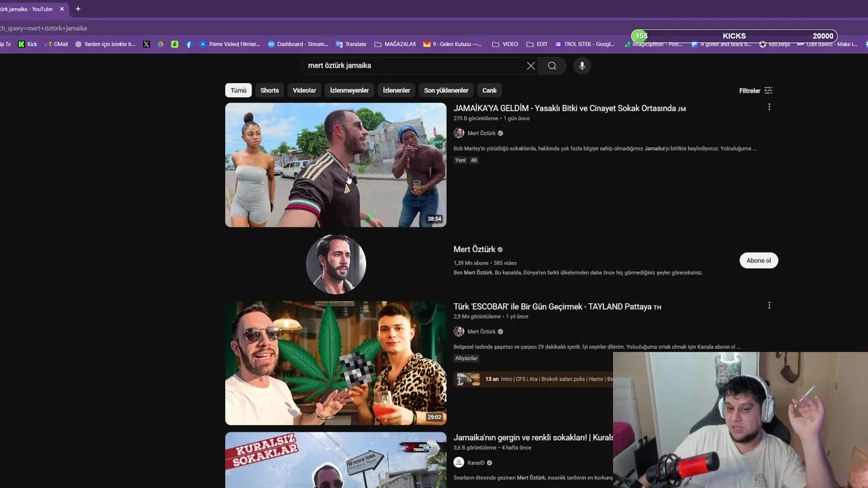Open the X (Twitter) bookmark icon
Screen dimensions: 868x488
[x=146, y=44]
